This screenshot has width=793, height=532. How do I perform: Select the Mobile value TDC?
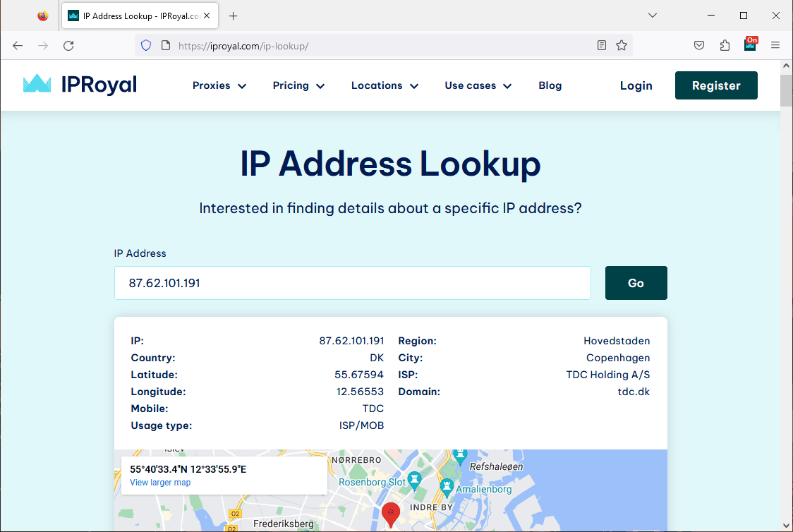click(x=373, y=409)
